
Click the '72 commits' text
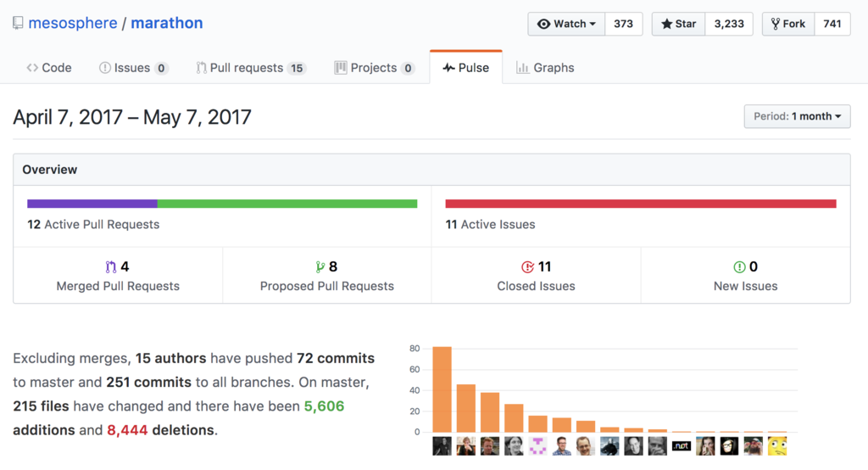[x=336, y=358]
